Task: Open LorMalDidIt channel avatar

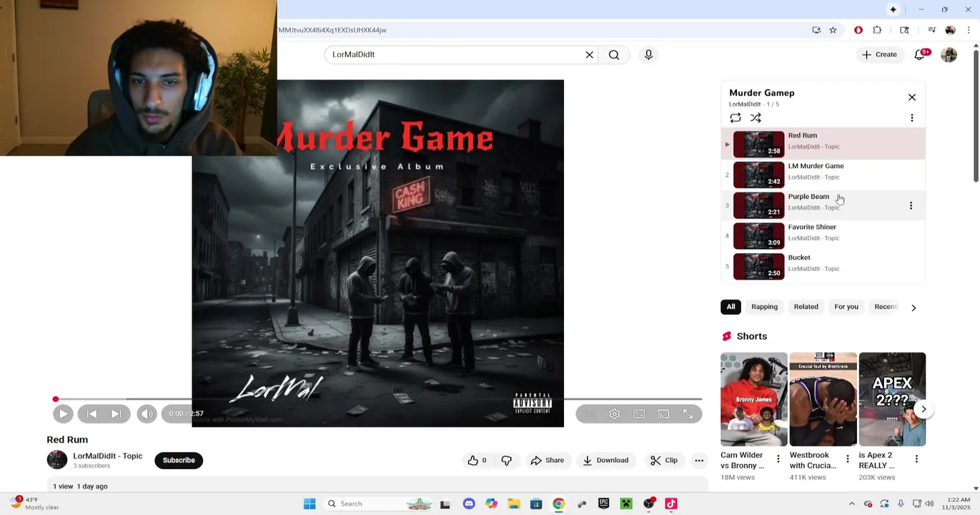Action: pos(57,460)
